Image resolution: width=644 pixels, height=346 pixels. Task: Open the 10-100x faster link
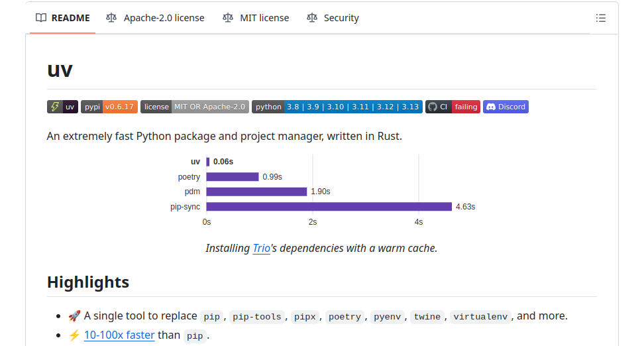119,335
